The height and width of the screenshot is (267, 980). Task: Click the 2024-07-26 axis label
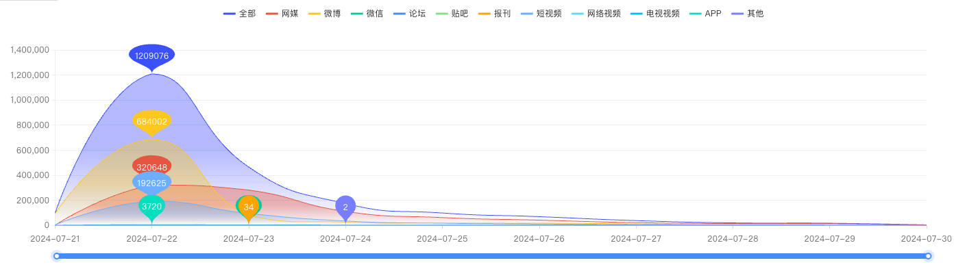click(x=539, y=239)
